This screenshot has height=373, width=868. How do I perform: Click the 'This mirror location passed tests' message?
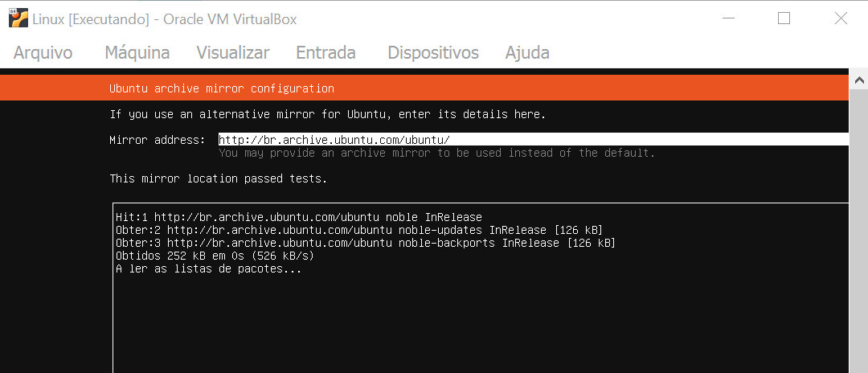click(218, 178)
